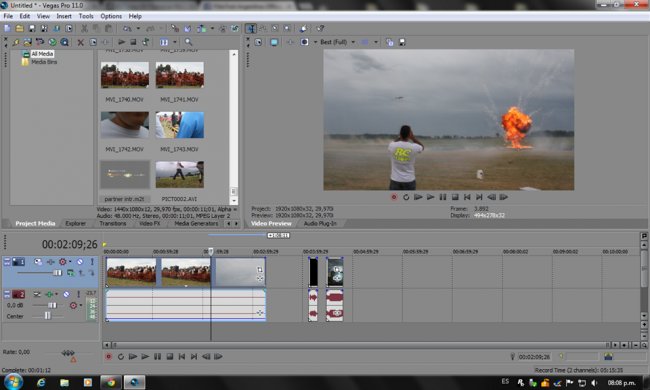Pause playback in the timeline transport
Screen dimensions: 650x390
157,356
